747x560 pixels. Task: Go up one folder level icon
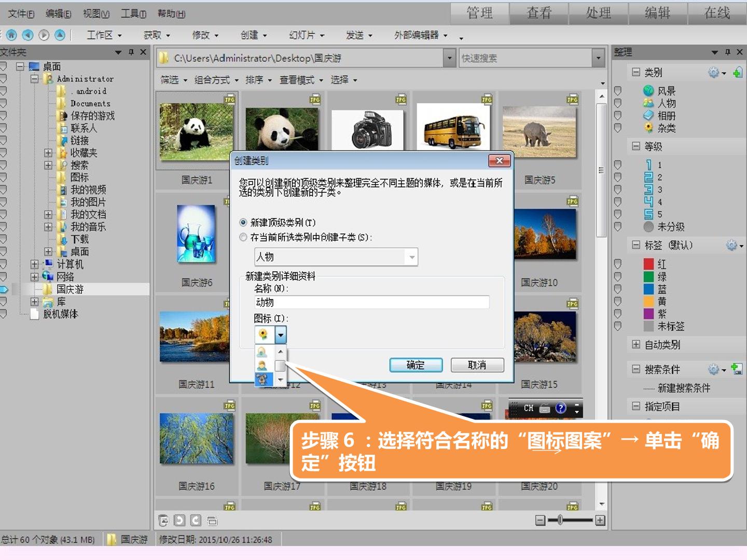click(60, 35)
